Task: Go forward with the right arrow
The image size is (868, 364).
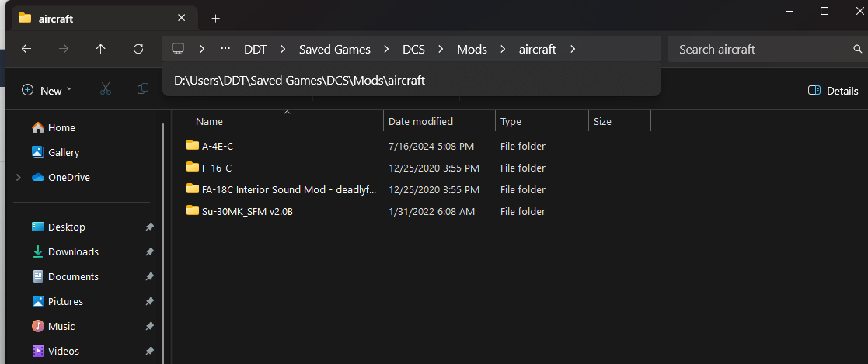Action: click(x=64, y=49)
